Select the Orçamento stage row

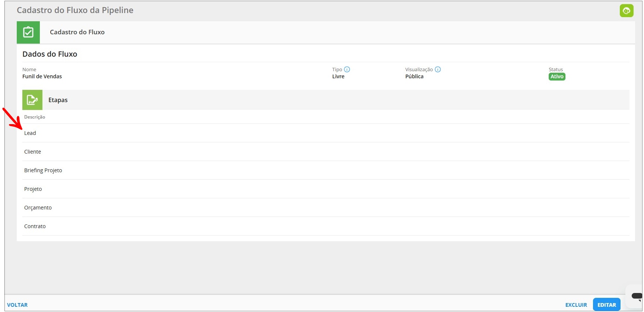(x=326, y=208)
